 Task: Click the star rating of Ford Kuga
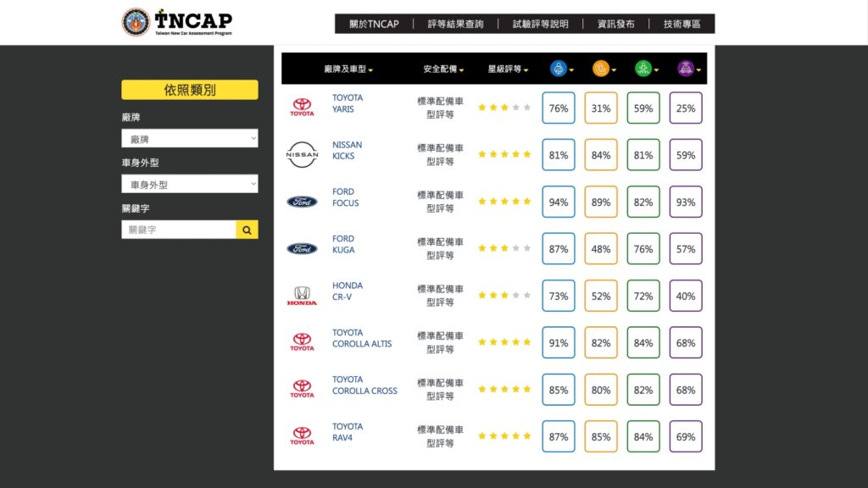(x=504, y=248)
